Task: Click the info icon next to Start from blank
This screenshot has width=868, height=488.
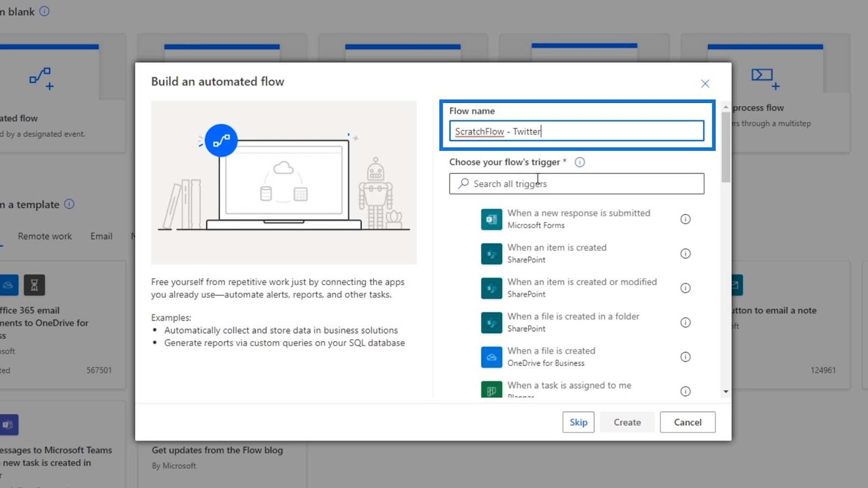Action: click(44, 11)
